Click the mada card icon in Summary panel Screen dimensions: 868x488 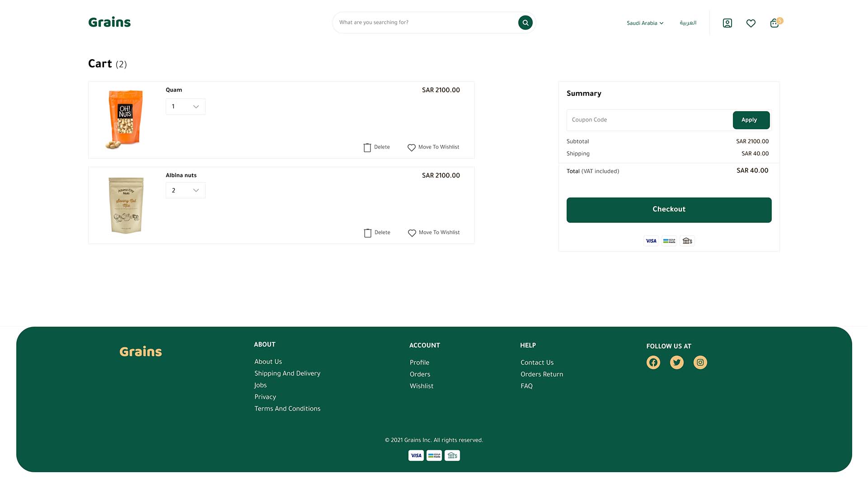[x=669, y=241]
